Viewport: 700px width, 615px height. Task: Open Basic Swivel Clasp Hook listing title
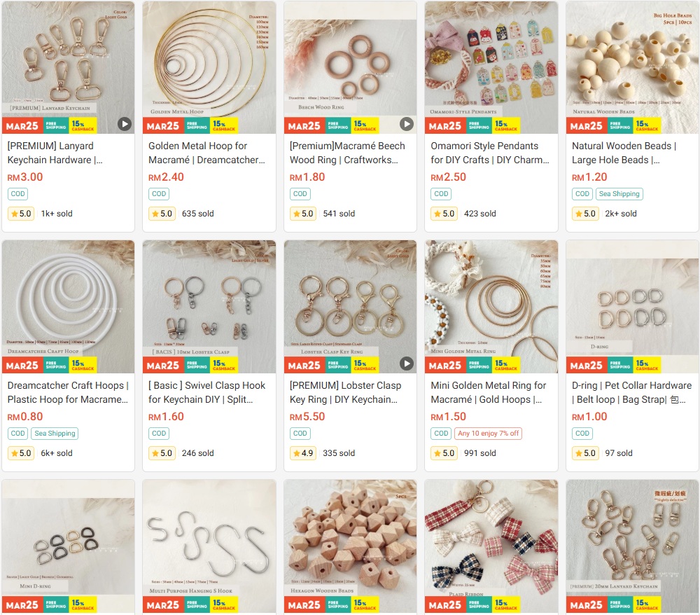click(x=206, y=392)
